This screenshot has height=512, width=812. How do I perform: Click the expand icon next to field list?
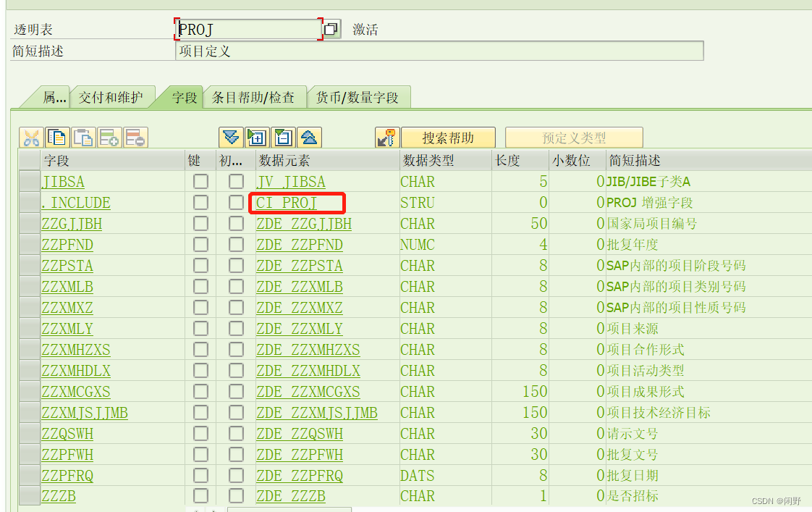tap(257, 137)
